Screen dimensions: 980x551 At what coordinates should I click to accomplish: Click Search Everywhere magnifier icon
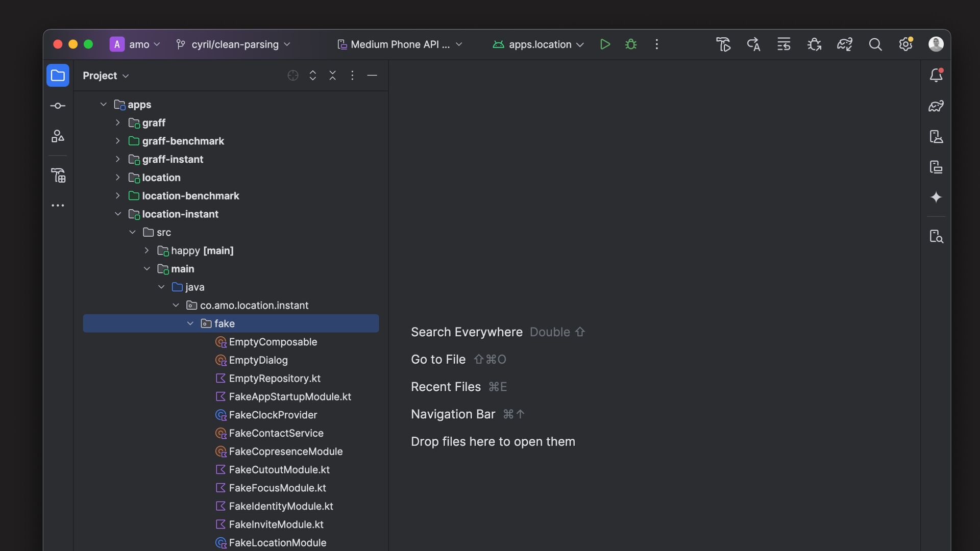click(875, 44)
